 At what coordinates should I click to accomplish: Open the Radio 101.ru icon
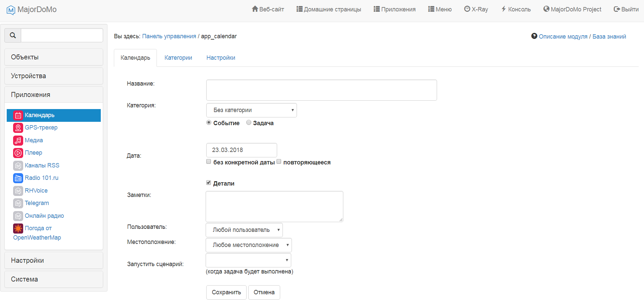[x=18, y=178]
